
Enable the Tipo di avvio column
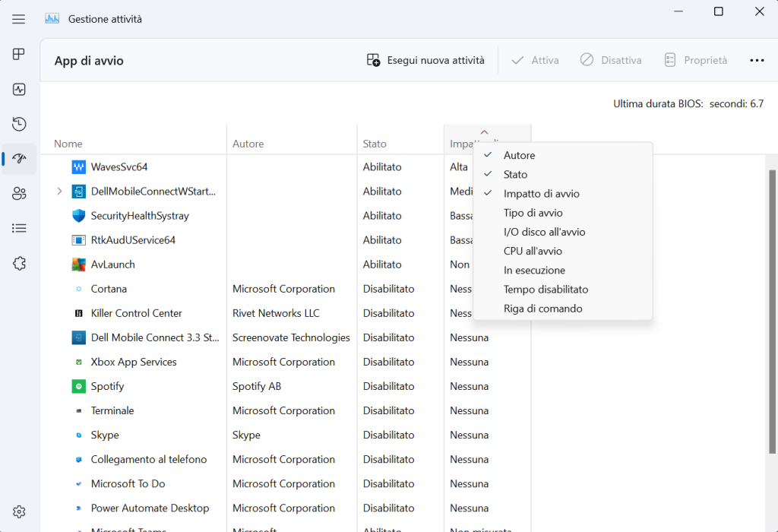(563, 213)
